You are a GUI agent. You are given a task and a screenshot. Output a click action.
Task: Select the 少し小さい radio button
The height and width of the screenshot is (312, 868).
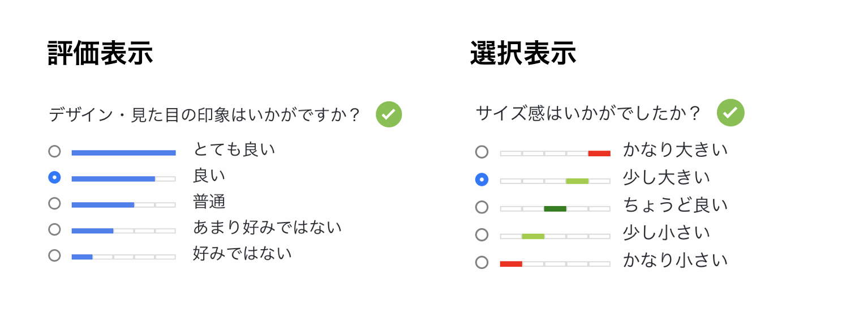(x=482, y=234)
